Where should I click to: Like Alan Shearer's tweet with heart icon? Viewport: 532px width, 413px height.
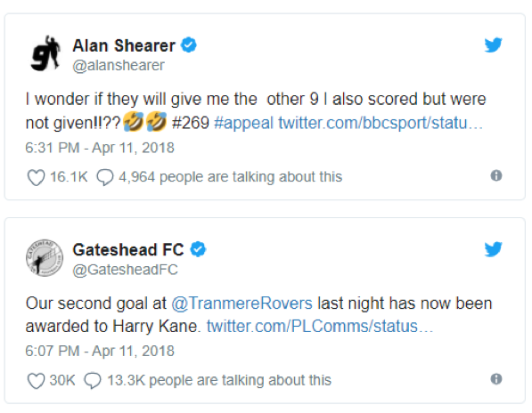coord(36,177)
